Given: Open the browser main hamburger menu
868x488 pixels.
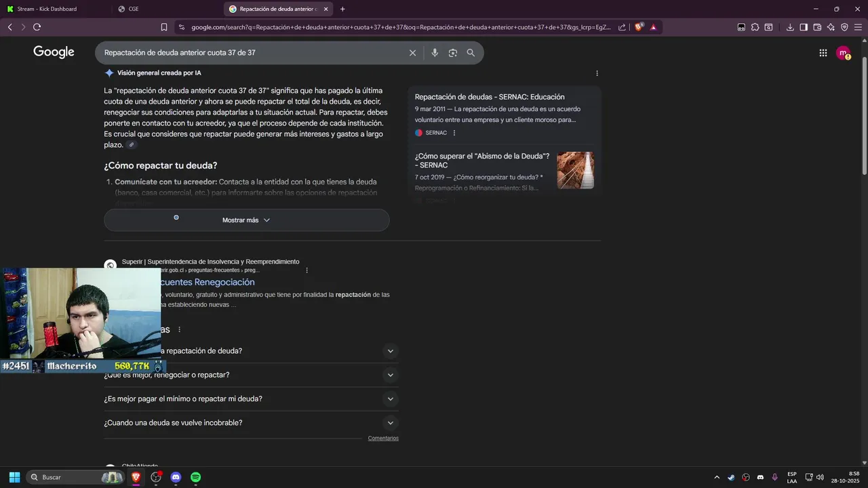Looking at the screenshot, I should [858, 27].
